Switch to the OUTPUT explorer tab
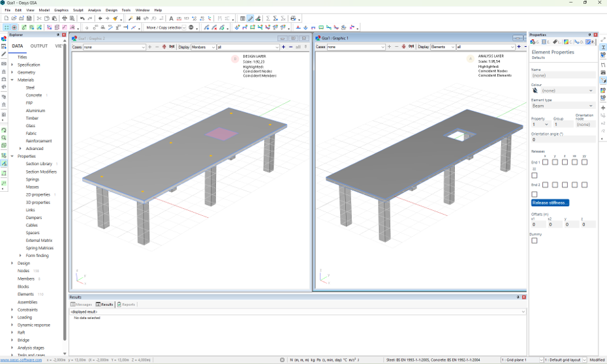The width and height of the screenshot is (607, 364). (39, 46)
